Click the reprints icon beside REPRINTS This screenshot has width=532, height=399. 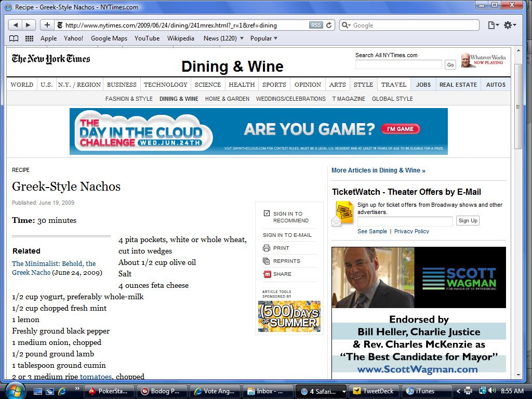pyautogui.click(x=267, y=261)
